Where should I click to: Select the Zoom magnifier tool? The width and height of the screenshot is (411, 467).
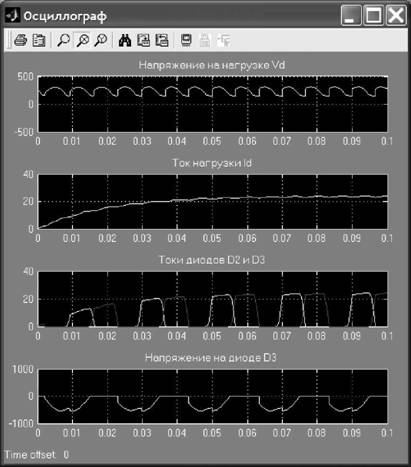click(x=63, y=40)
